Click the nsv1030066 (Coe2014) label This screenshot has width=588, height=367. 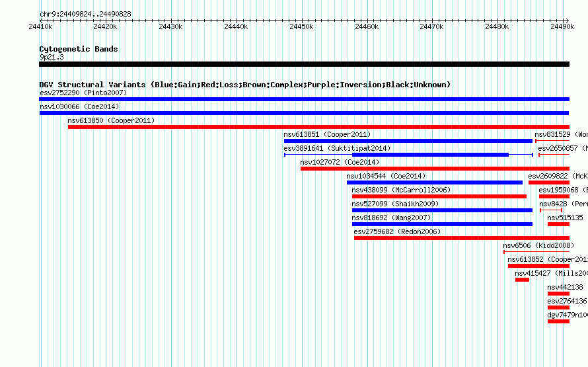point(79,106)
